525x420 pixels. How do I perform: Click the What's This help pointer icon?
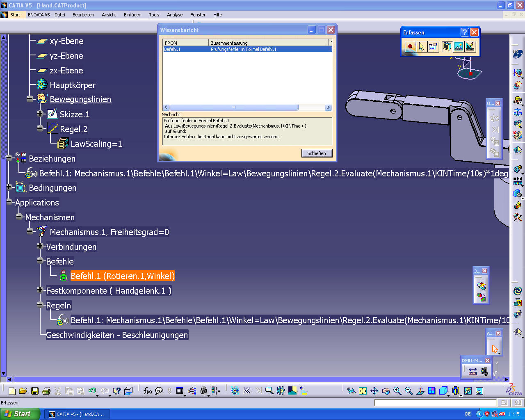point(117,391)
